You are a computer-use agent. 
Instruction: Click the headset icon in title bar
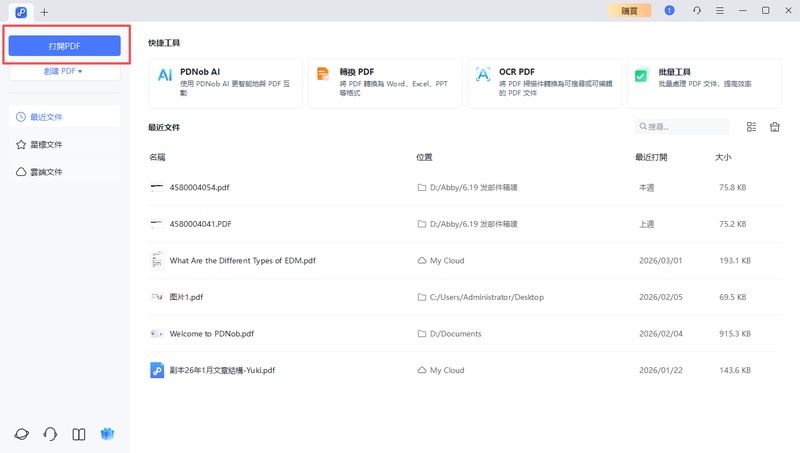coord(696,10)
